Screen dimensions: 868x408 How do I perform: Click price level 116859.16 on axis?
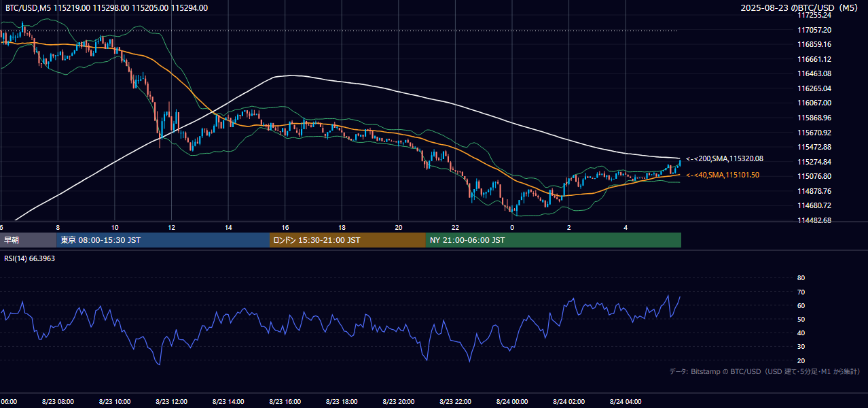(x=814, y=44)
